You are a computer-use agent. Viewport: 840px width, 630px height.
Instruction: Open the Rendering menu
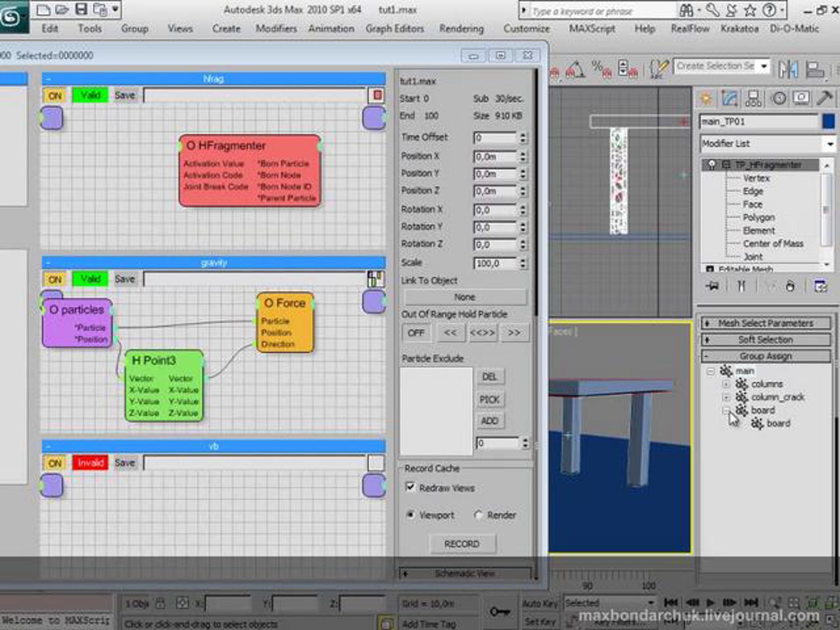pos(461,28)
